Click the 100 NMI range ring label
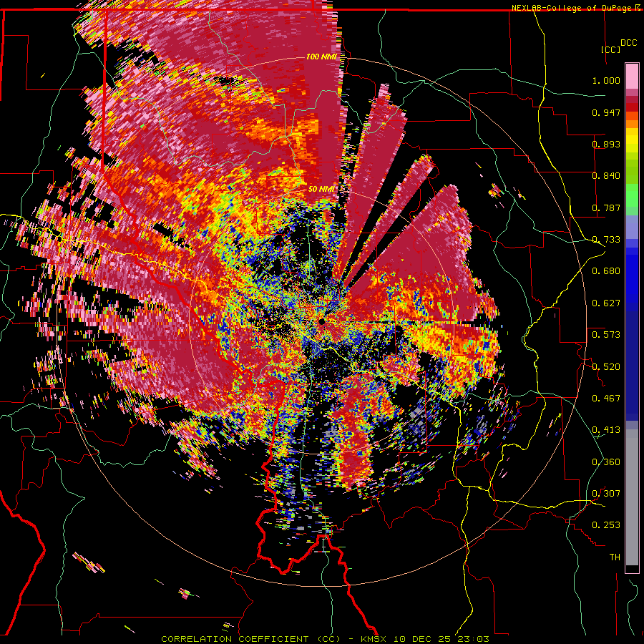 pos(321,57)
